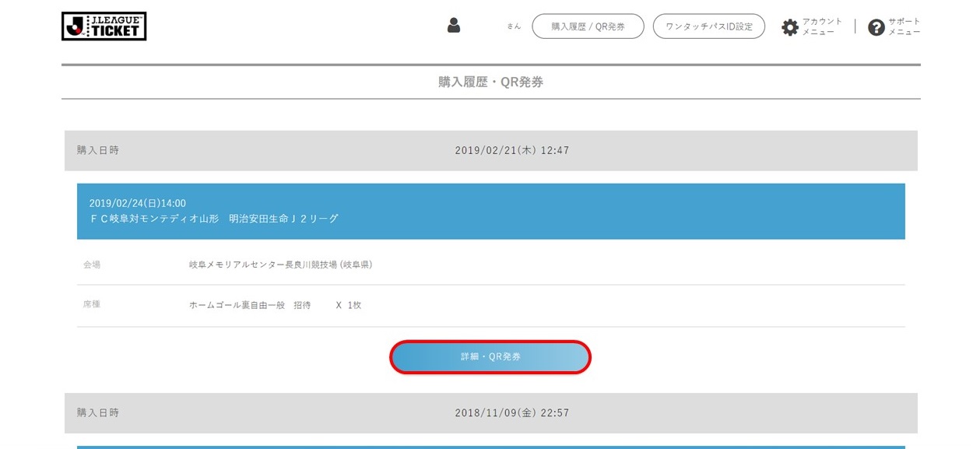Viewport: 980px width, 449px height.
Task: Click the 岐阜メモリアルセンター長良川競技場 venue text
Action: (280, 265)
